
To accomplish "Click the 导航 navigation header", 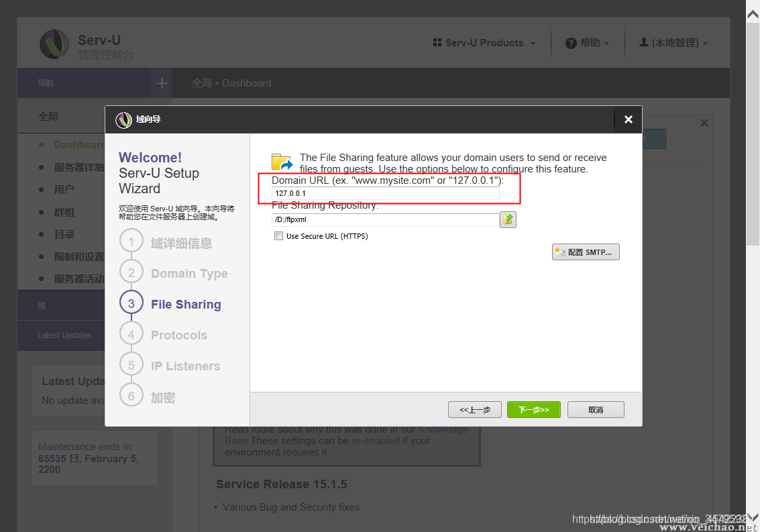I will click(46, 83).
